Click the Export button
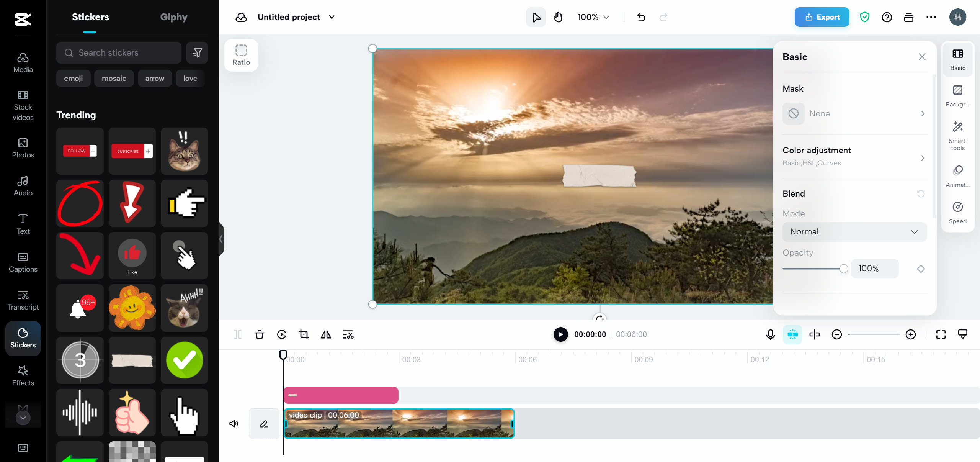Screen dimensions: 980x462 (822, 17)
